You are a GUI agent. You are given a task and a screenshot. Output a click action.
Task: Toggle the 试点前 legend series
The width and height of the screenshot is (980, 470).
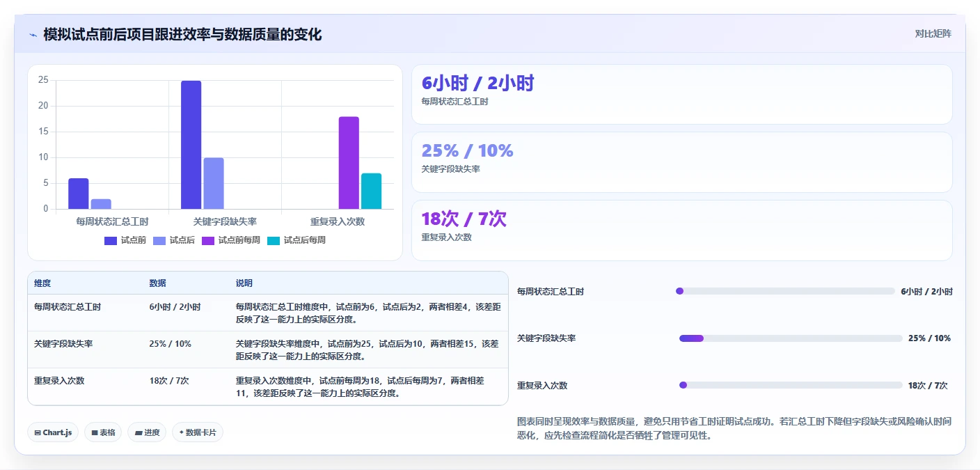125,240
